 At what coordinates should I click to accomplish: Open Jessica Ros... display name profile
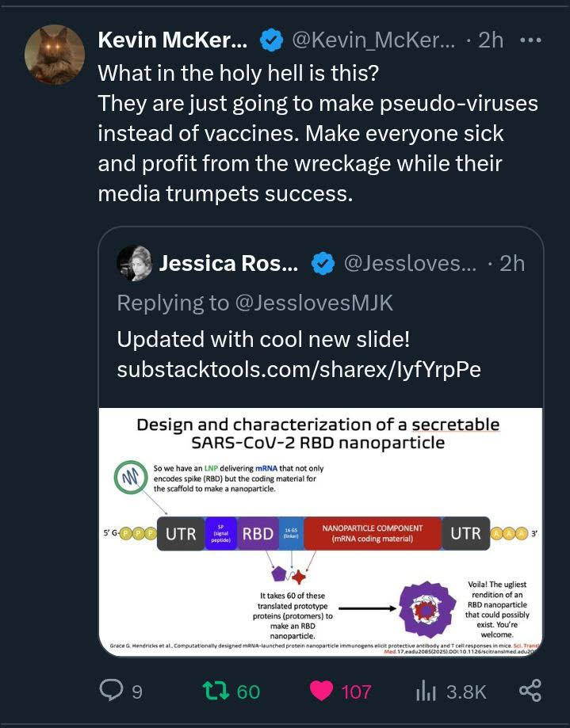(x=228, y=264)
